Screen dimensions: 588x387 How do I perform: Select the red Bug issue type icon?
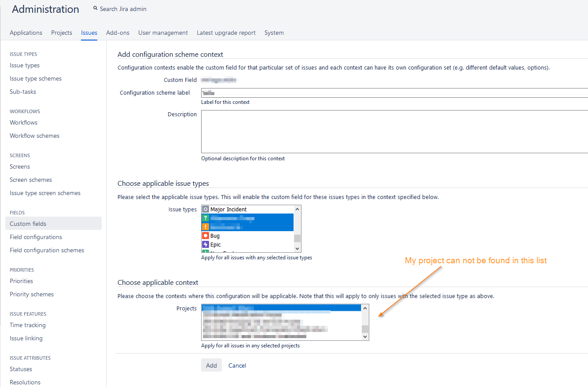pyautogui.click(x=205, y=236)
